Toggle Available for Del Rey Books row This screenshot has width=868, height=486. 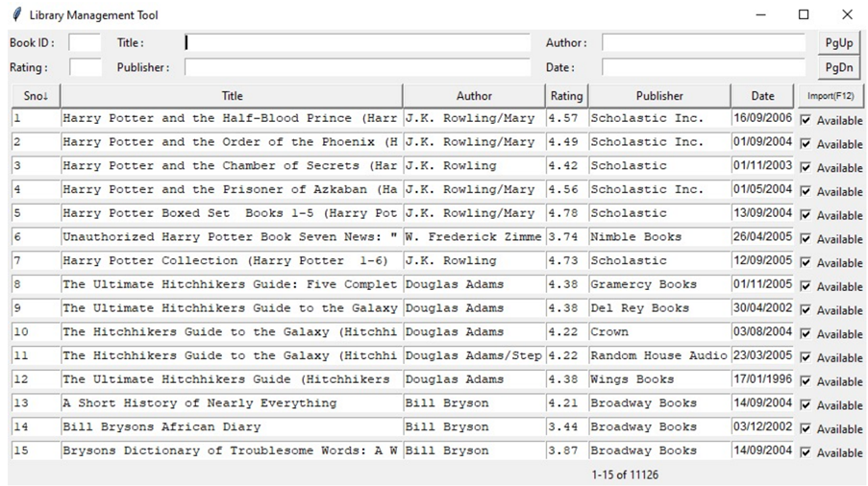tap(806, 311)
